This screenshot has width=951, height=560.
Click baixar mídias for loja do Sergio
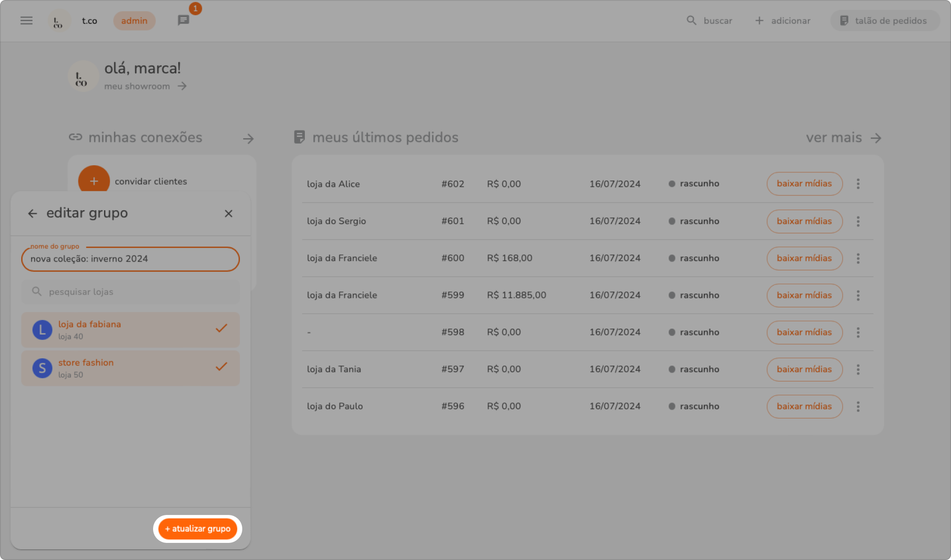[804, 221]
